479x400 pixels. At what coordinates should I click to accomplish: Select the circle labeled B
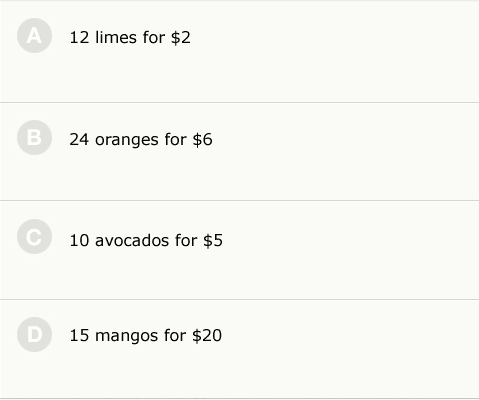(34, 137)
